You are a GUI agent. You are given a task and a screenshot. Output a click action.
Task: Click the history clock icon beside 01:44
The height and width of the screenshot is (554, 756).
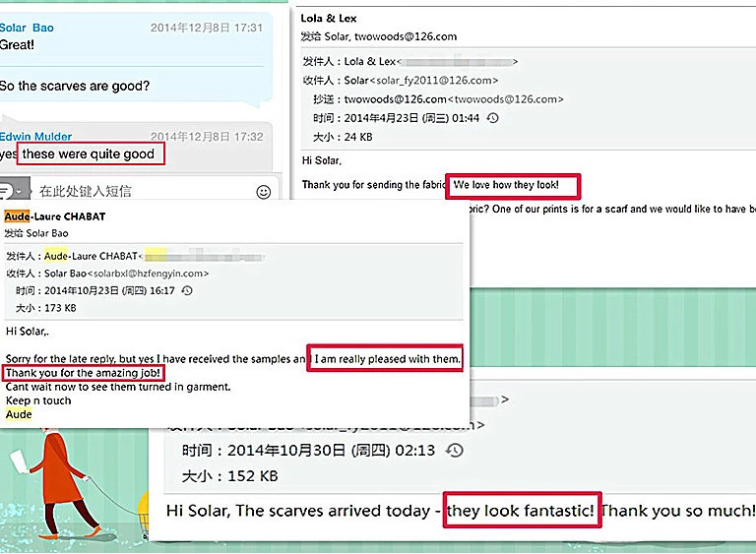click(492, 118)
